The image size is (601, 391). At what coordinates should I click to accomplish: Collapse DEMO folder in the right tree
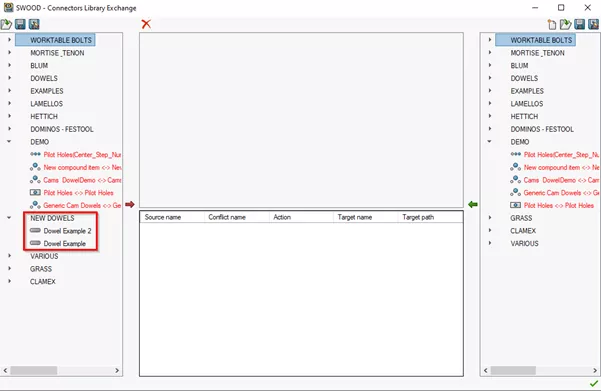coord(489,141)
